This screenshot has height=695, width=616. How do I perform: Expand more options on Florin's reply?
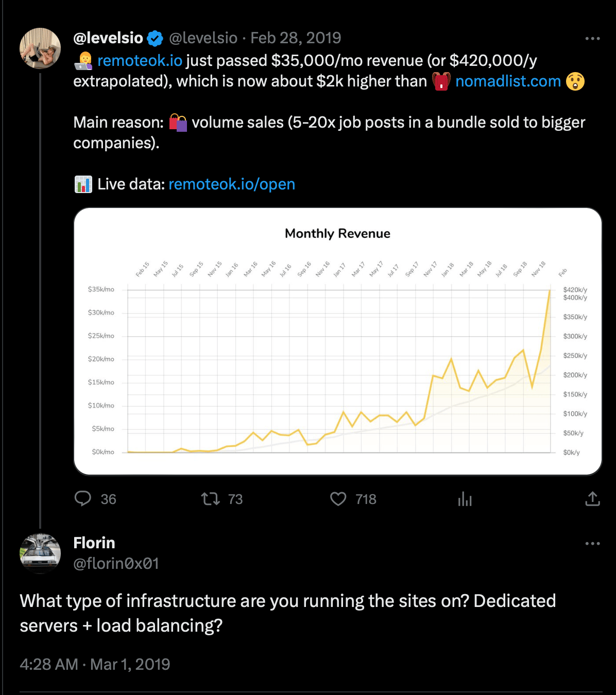[592, 543]
